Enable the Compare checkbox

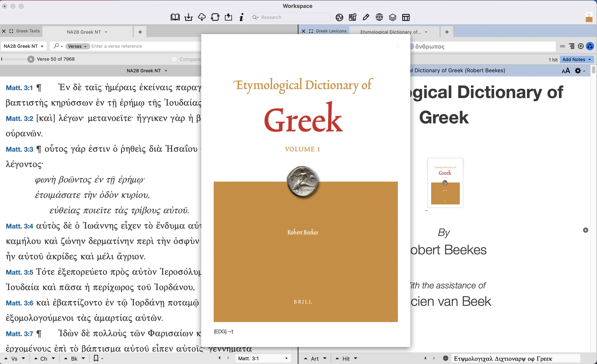tap(174, 59)
